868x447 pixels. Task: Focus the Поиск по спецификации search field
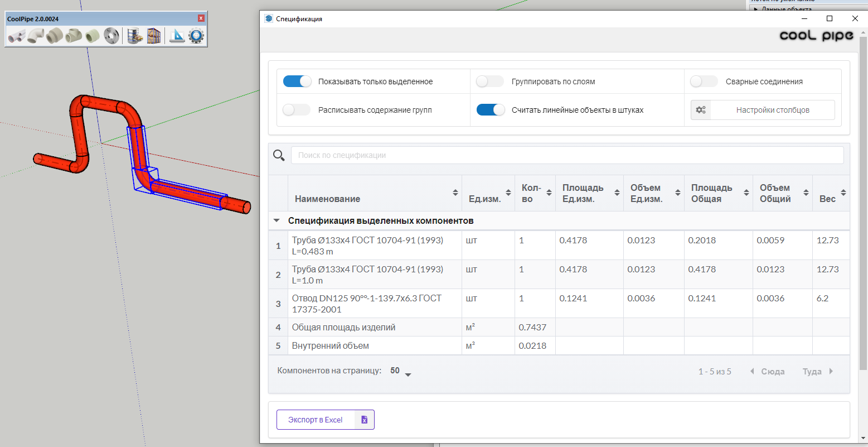click(567, 155)
